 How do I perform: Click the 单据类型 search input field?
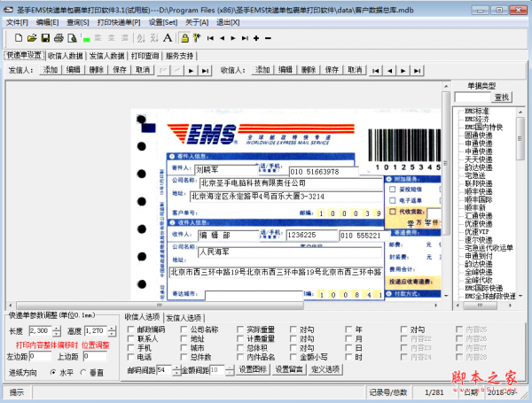click(473, 97)
